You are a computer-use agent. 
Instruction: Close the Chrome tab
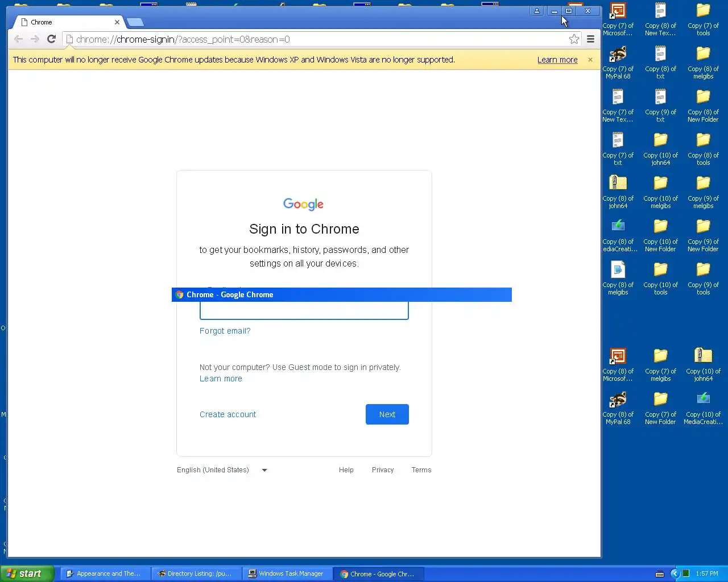[117, 22]
